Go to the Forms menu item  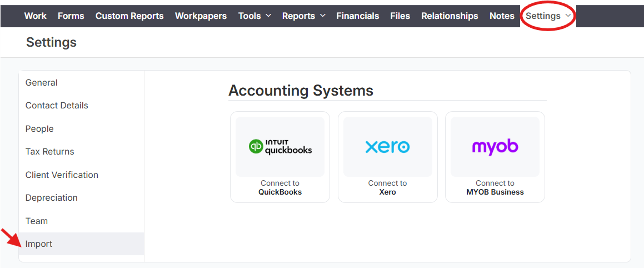[x=71, y=16]
